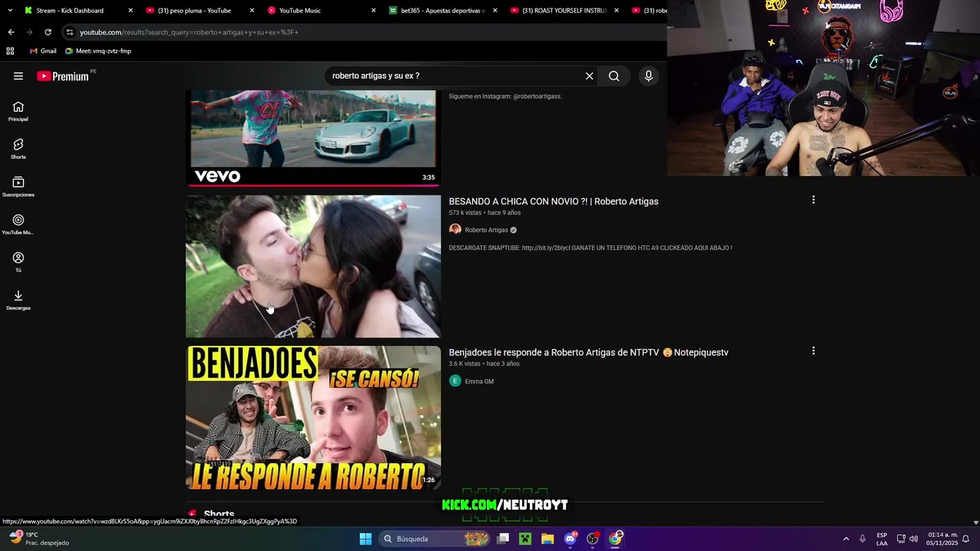Click the taskbar Búsqueda search box
Screen dimensions: 980x551
(435, 539)
